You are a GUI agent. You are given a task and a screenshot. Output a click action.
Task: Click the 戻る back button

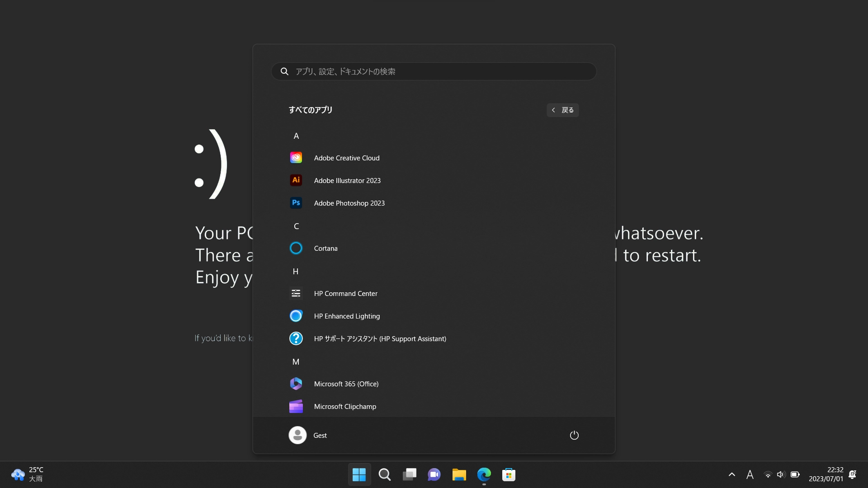pos(562,110)
